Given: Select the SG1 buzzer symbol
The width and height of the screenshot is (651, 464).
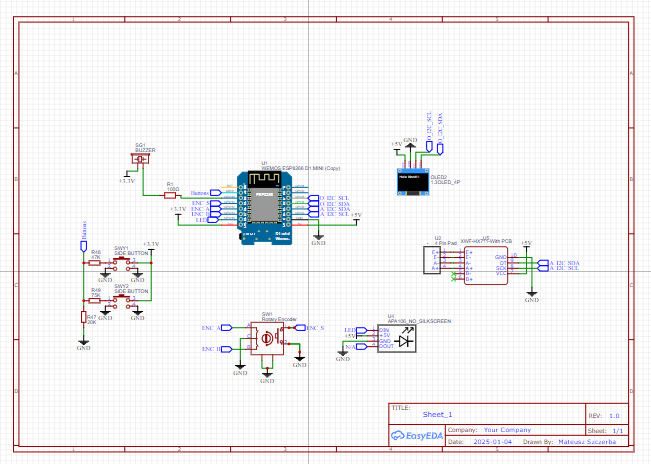Looking at the screenshot, I should tap(142, 159).
